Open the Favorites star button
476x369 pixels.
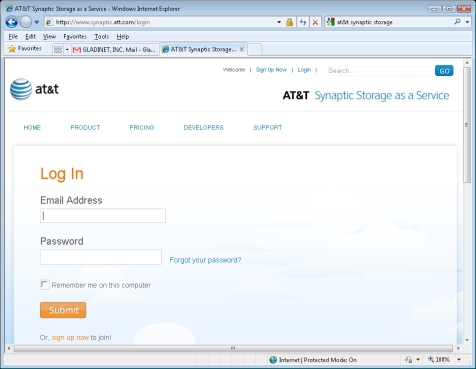tap(25, 49)
